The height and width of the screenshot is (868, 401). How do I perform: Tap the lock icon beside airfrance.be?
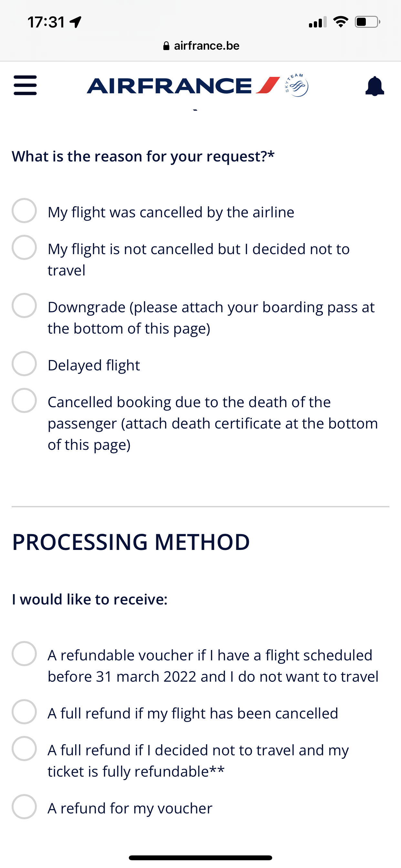[166, 46]
